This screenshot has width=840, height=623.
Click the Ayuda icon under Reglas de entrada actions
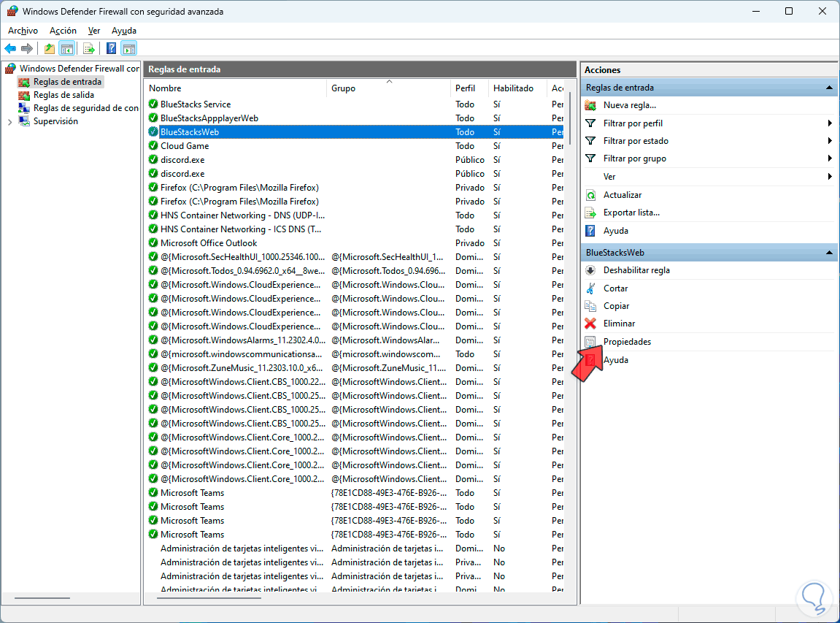coord(590,231)
